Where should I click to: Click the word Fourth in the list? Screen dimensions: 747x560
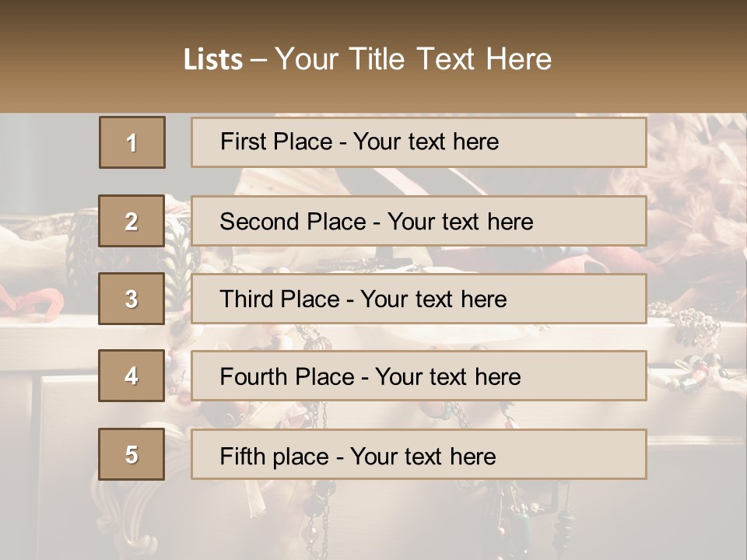click(x=253, y=377)
